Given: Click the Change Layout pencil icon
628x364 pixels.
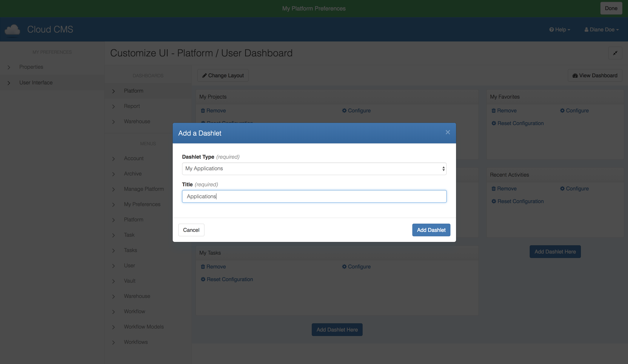Looking at the screenshot, I should [x=204, y=76].
